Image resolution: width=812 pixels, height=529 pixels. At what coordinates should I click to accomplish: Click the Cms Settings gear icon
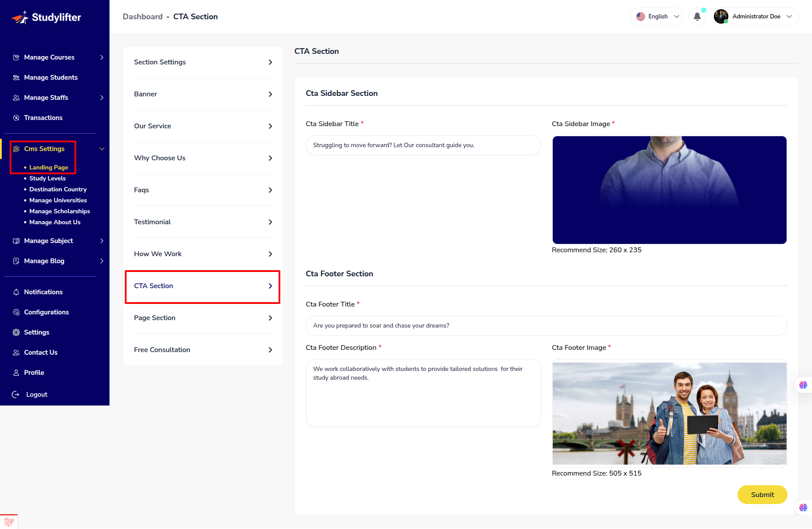pyautogui.click(x=16, y=149)
